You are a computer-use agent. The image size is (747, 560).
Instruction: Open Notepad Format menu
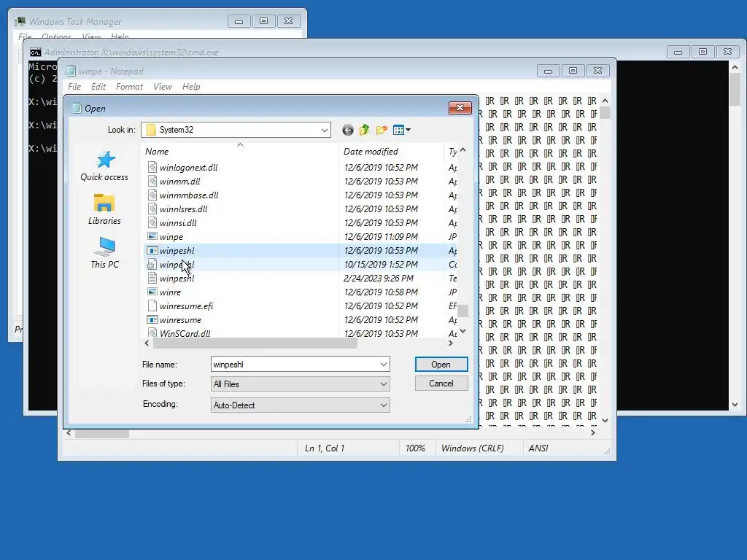tap(129, 87)
